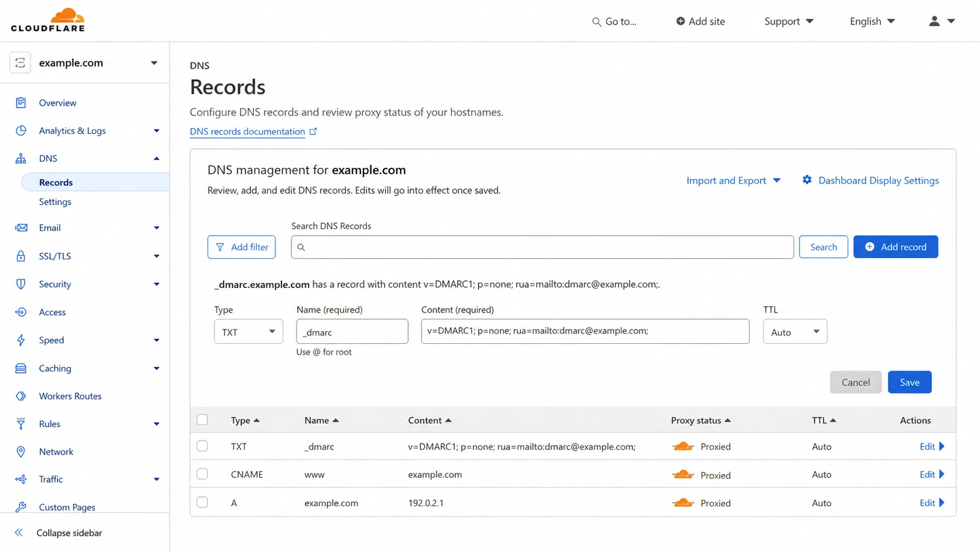The height and width of the screenshot is (552, 980).
Task: Collapse the DNS sidebar section arrow
Action: click(x=156, y=158)
